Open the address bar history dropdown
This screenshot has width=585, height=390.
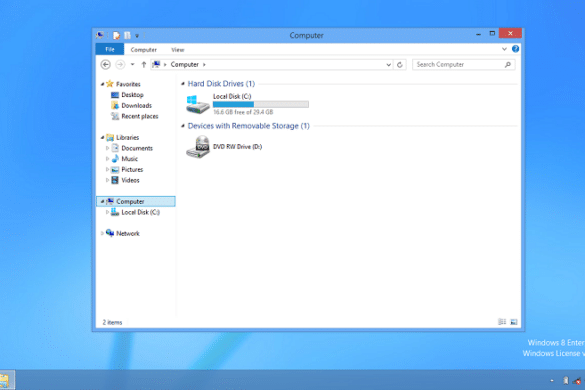[x=388, y=65]
